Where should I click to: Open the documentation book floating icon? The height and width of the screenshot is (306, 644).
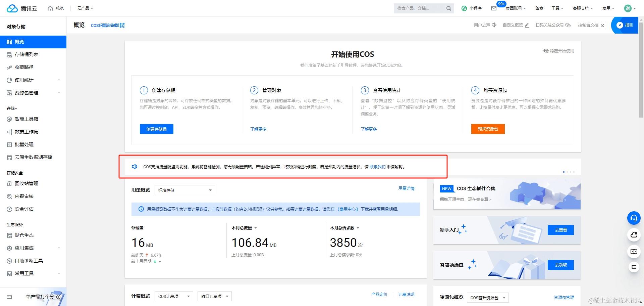pos(634,251)
